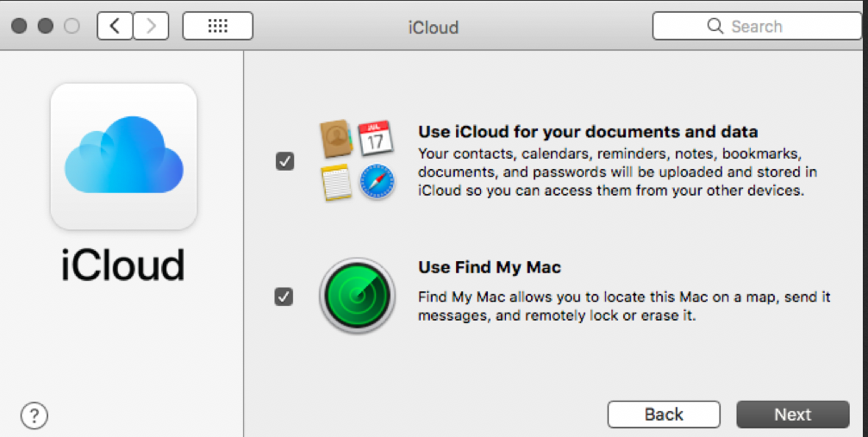Show all preferences with the grid button
The width and height of the screenshot is (868, 437).
coord(218,26)
